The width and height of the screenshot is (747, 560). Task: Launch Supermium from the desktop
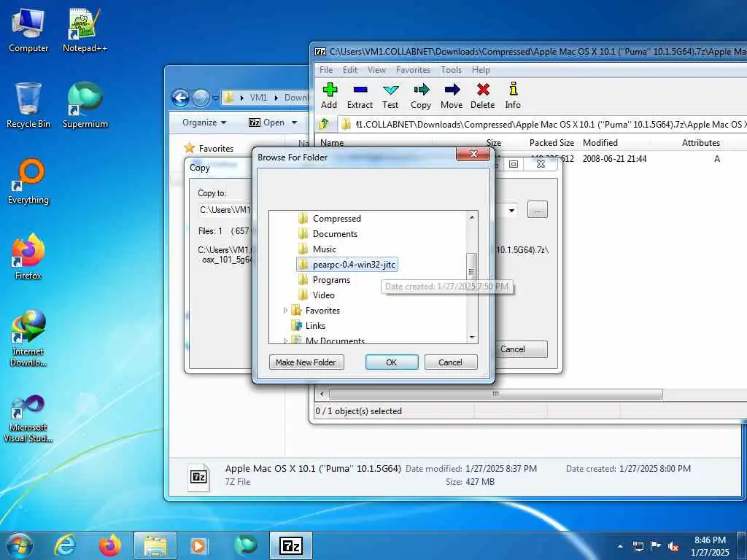[x=85, y=105]
